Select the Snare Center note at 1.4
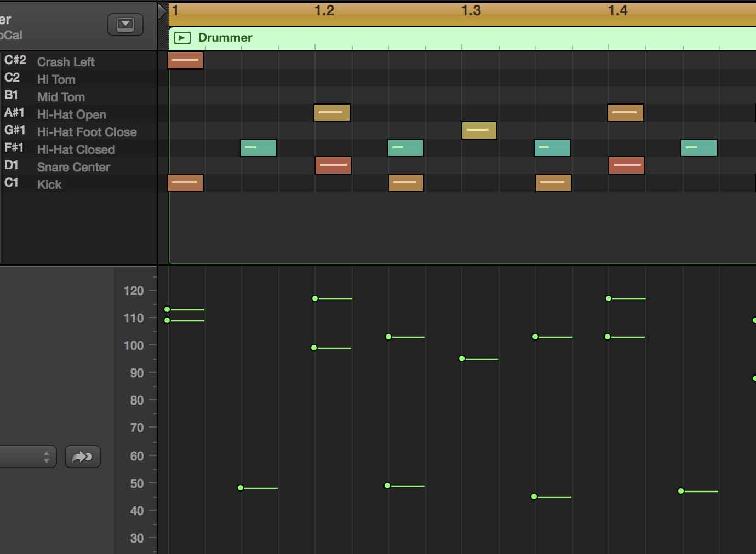This screenshot has width=756, height=554. point(627,165)
